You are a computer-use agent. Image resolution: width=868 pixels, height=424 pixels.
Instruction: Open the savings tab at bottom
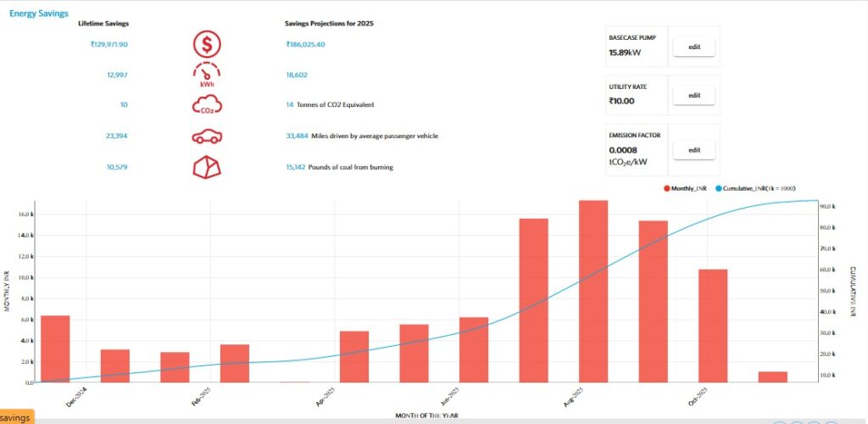[16, 417]
